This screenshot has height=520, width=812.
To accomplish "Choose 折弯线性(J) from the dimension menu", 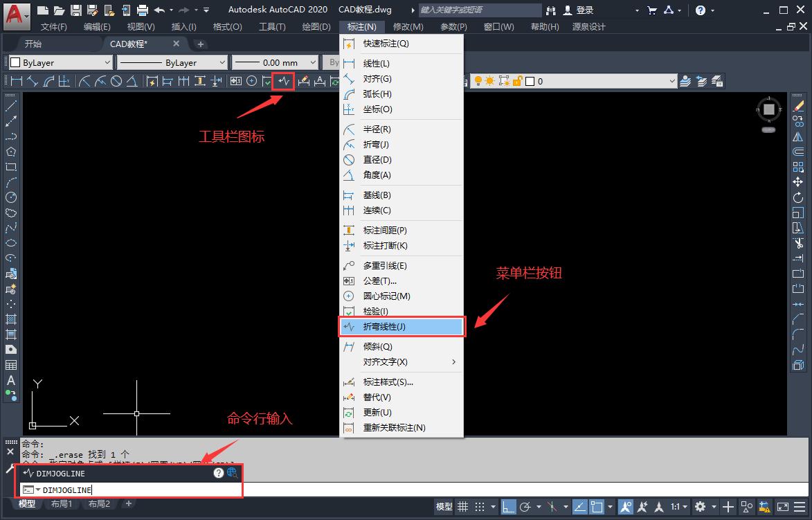I will 402,327.
